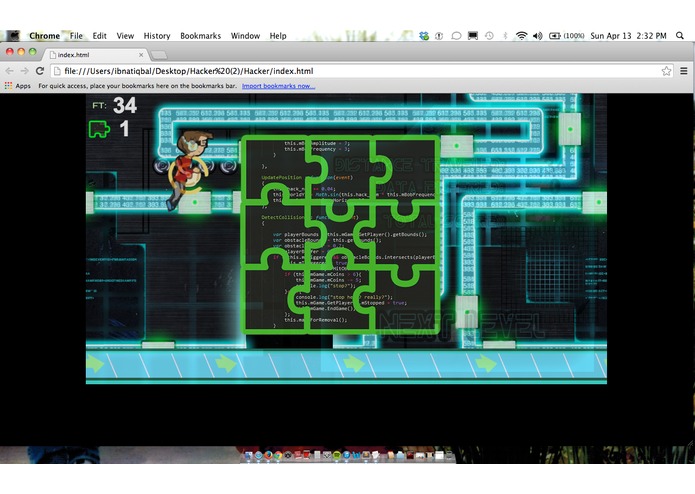Click the battery status icon
The width and height of the screenshot is (695, 494).
point(555,36)
